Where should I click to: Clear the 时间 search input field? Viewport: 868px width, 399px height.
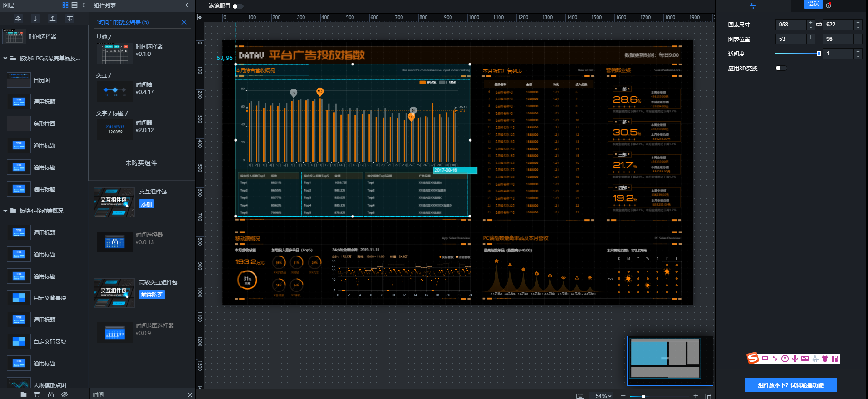point(190,395)
